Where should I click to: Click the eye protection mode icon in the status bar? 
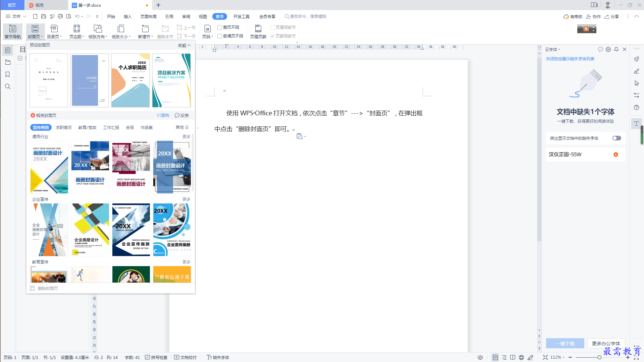click(x=480, y=357)
